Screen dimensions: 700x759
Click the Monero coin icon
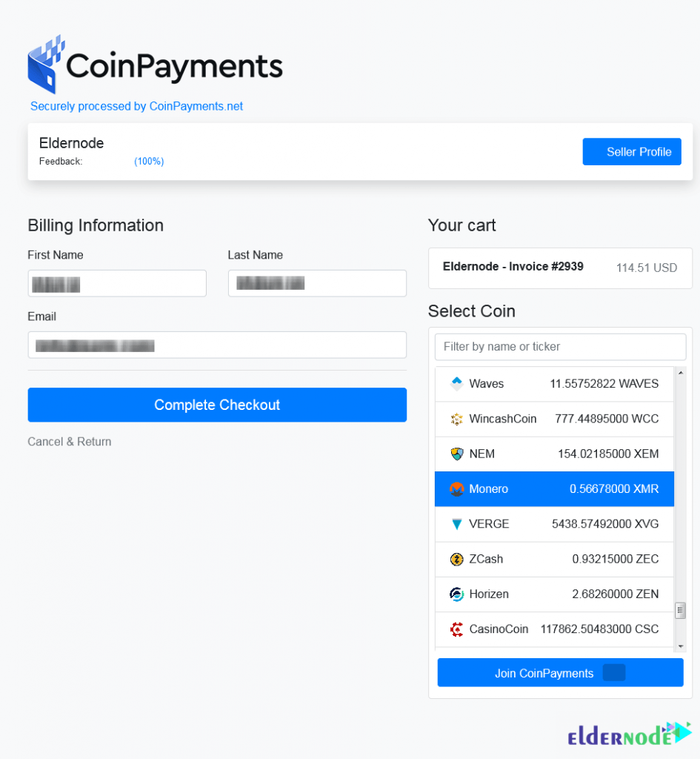coord(457,489)
